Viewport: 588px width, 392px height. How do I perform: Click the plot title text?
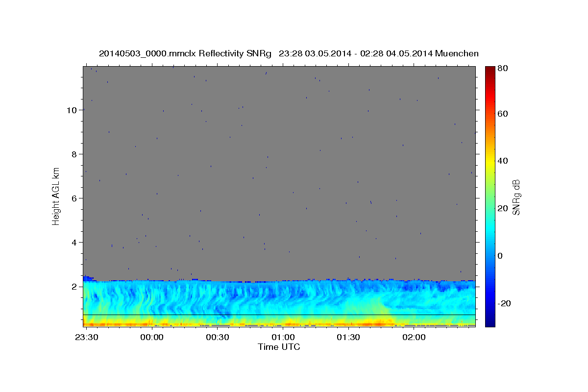[x=289, y=53]
